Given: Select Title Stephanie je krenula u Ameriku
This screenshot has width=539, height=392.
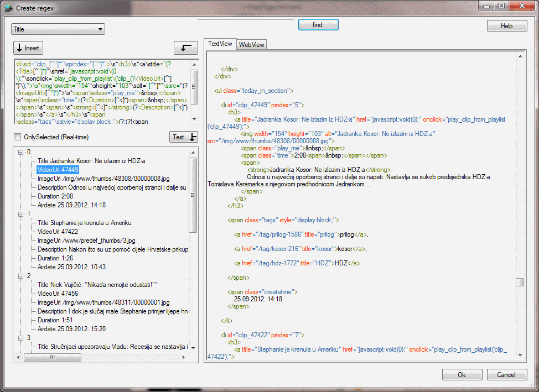Looking at the screenshot, I should pyautogui.click(x=84, y=223).
